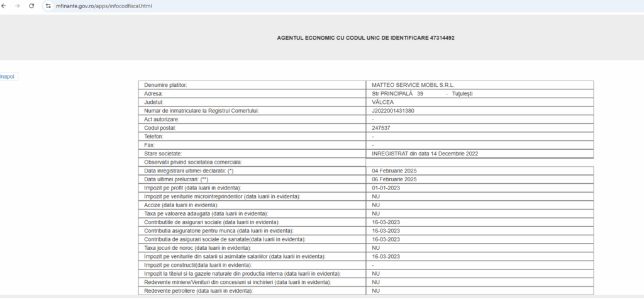Image resolution: width=644 pixels, height=299 pixels.
Task: Click 'Contributiile de asigurari sociale' label
Action: [212, 222]
